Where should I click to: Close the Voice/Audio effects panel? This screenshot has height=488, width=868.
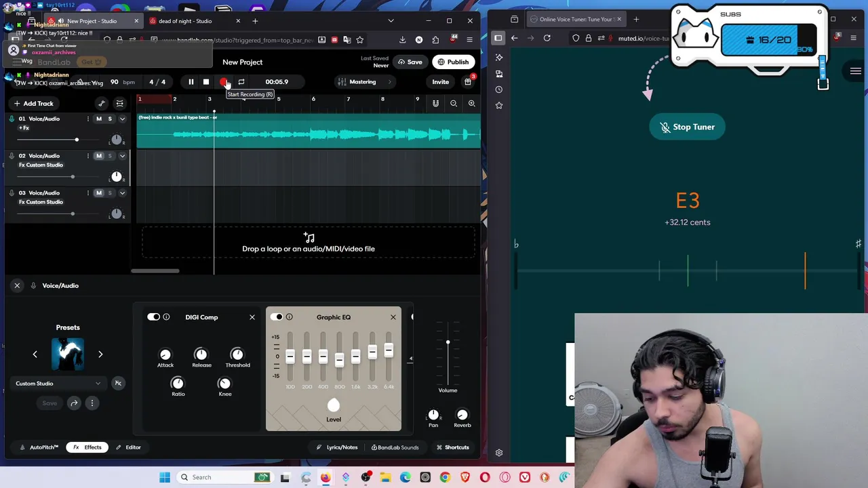point(17,285)
